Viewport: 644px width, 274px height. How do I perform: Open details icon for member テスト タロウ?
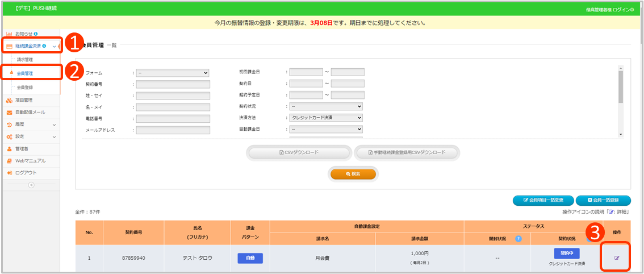[x=617, y=258]
